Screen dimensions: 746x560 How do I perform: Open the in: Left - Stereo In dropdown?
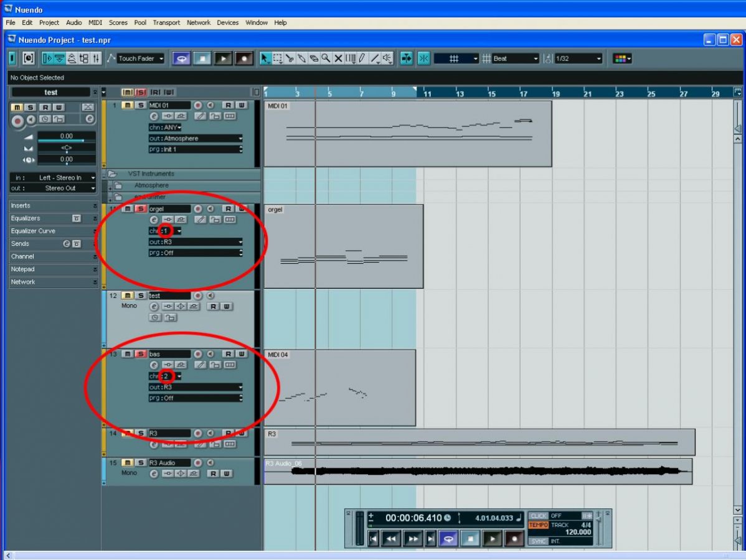53,177
